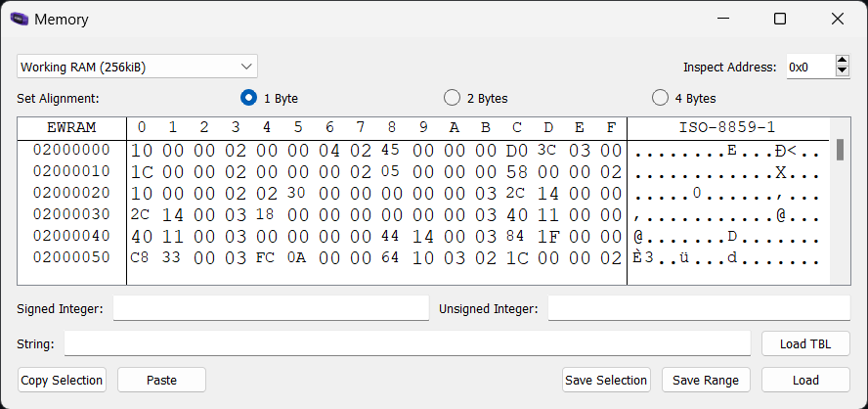Click the Signed Integer field
Viewport: 868px width, 409px height.
(271, 308)
